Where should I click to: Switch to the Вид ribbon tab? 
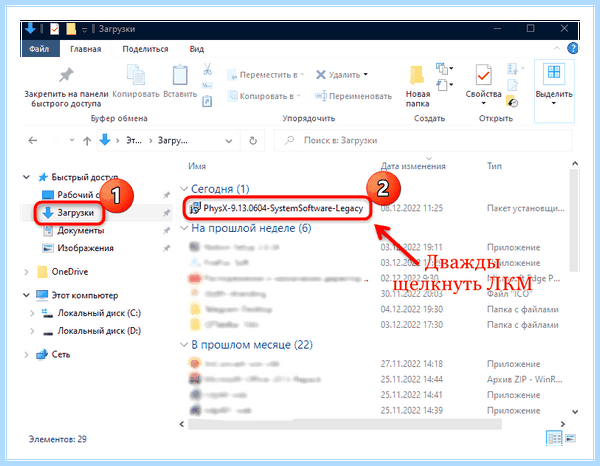coord(197,49)
